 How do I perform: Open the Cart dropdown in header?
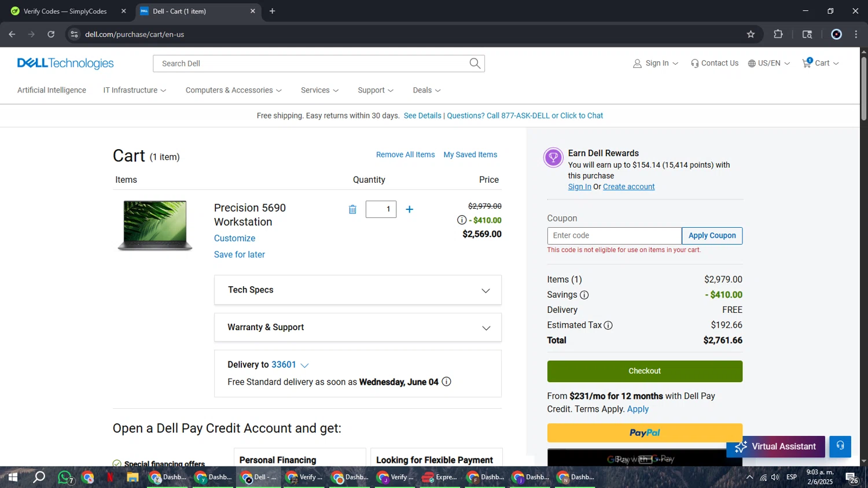tap(820, 64)
